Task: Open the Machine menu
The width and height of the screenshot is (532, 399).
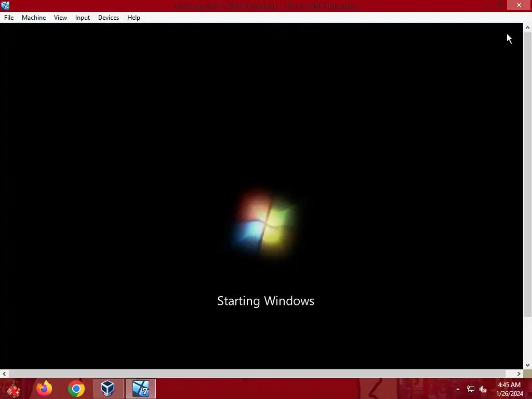Action: (x=34, y=18)
